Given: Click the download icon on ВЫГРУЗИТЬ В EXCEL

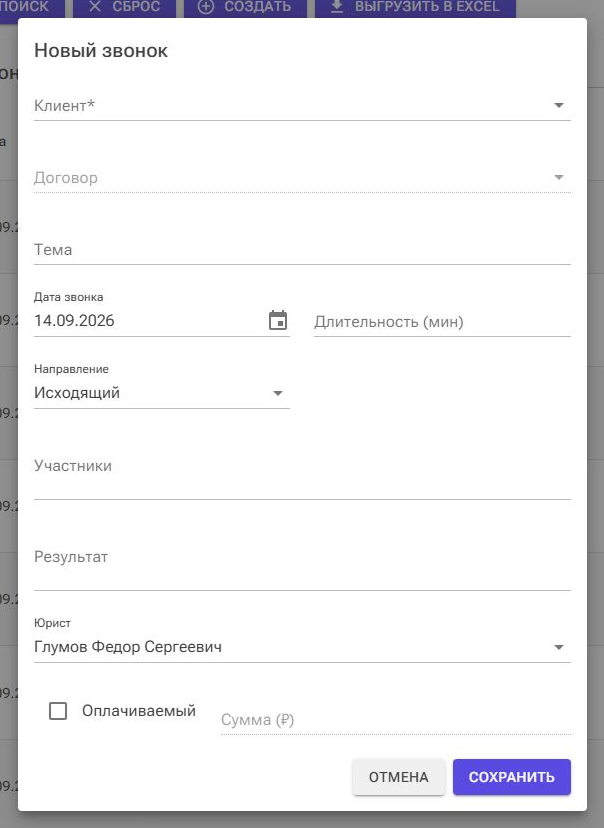Looking at the screenshot, I should [337, 6].
